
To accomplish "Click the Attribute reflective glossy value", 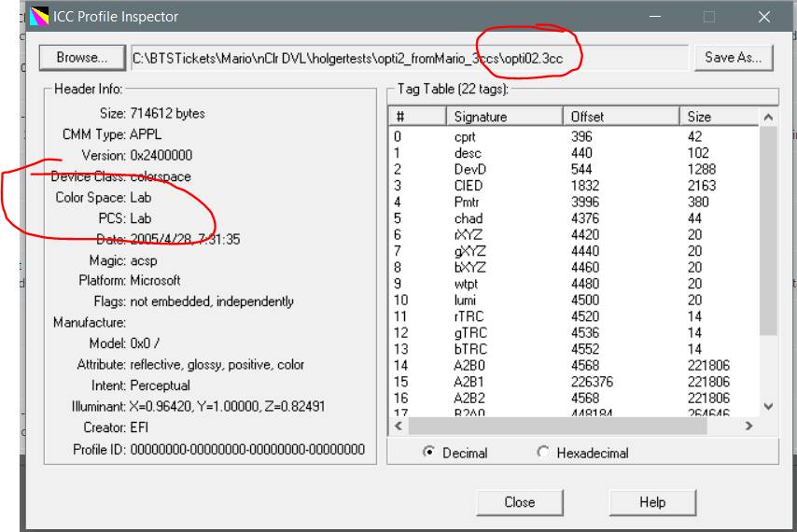I will point(217,364).
